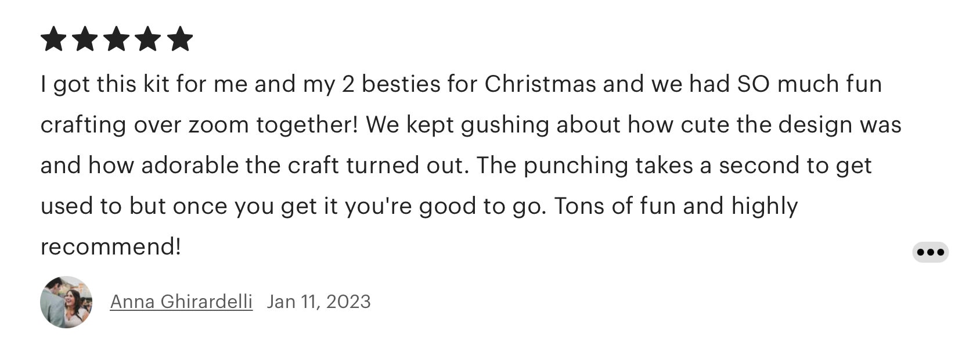Click the word "besties" in the review
Viewport: 980px width, 344px height.
click(401, 84)
